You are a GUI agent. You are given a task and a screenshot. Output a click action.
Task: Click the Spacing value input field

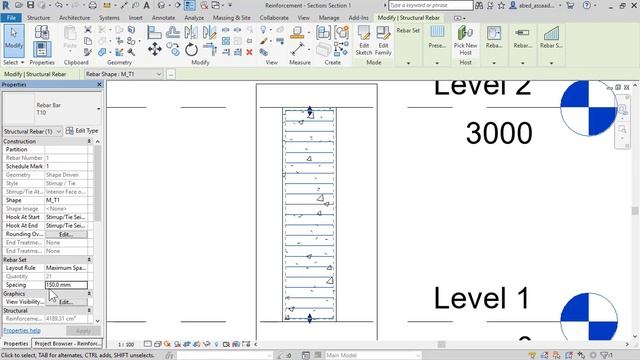click(66, 285)
